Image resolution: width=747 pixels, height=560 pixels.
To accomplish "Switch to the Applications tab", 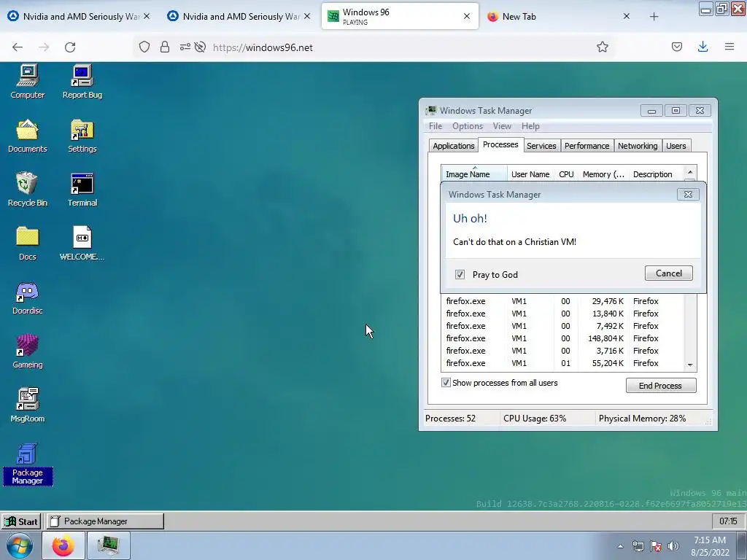I will coord(453,146).
